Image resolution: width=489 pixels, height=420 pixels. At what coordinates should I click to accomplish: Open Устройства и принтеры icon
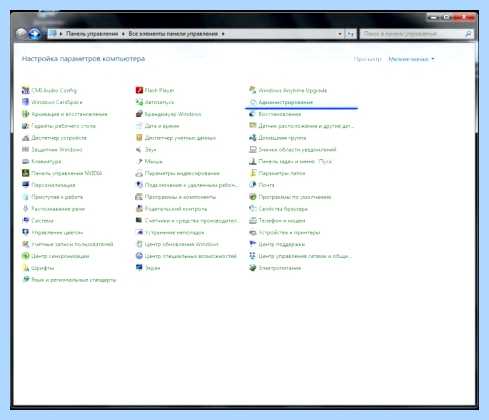click(x=253, y=232)
